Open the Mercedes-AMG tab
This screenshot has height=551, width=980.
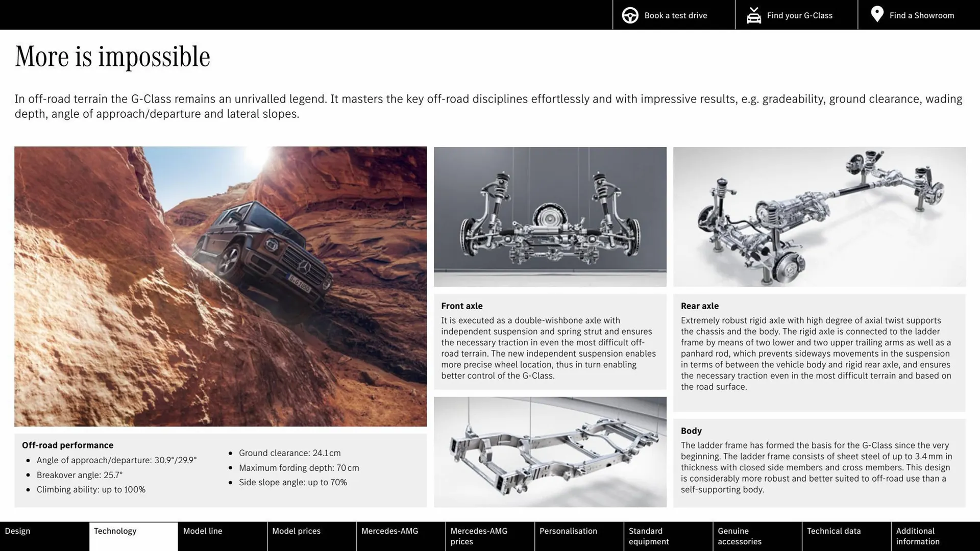tap(389, 531)
